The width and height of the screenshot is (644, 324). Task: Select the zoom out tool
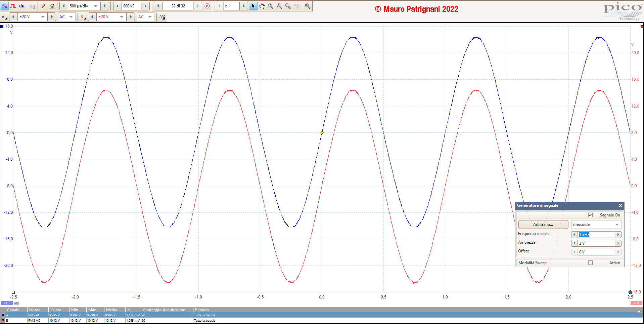288,6
